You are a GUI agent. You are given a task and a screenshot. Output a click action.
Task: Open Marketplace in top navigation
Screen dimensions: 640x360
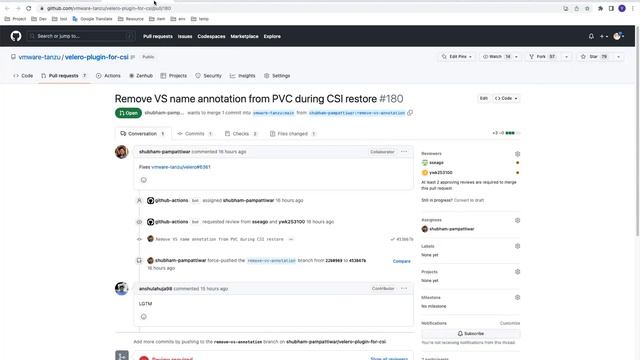coord(244,36)
